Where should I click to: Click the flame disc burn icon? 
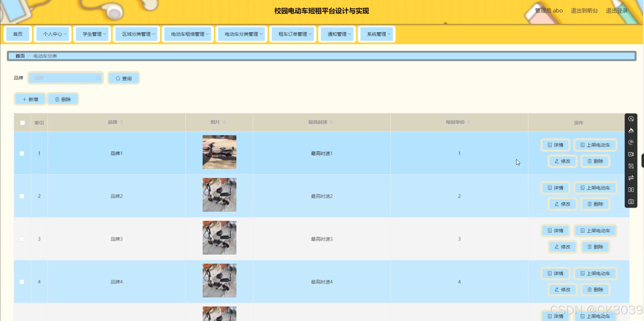pyautogui.click(x=631, y=131)
